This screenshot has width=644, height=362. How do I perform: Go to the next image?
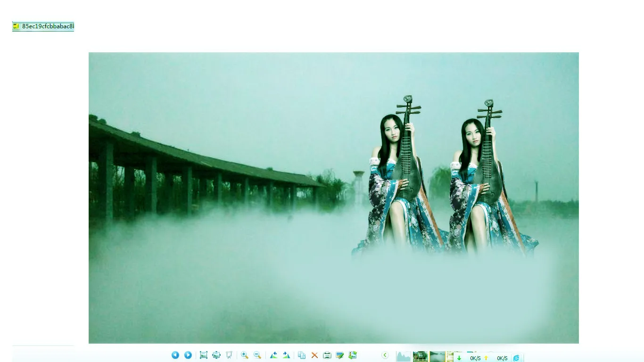point(188,355)
